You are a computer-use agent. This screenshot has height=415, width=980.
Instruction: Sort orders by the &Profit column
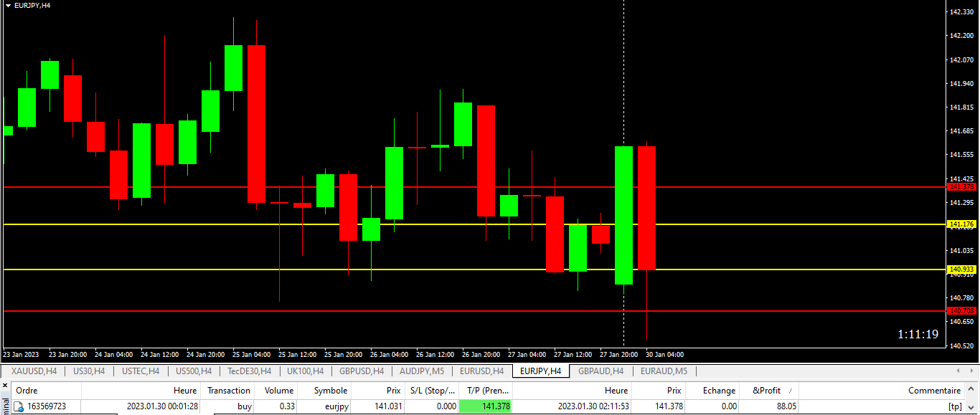765,391
